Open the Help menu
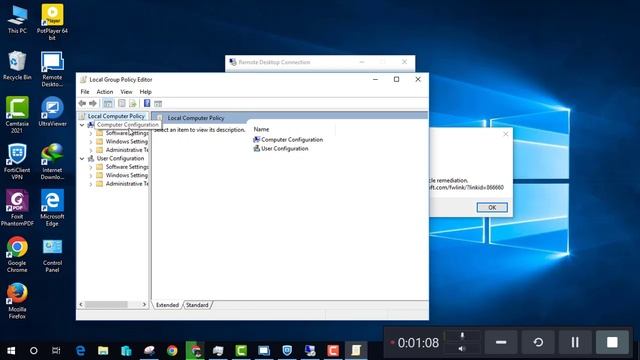This screenshot has width=640, height=360. [145, 92]
